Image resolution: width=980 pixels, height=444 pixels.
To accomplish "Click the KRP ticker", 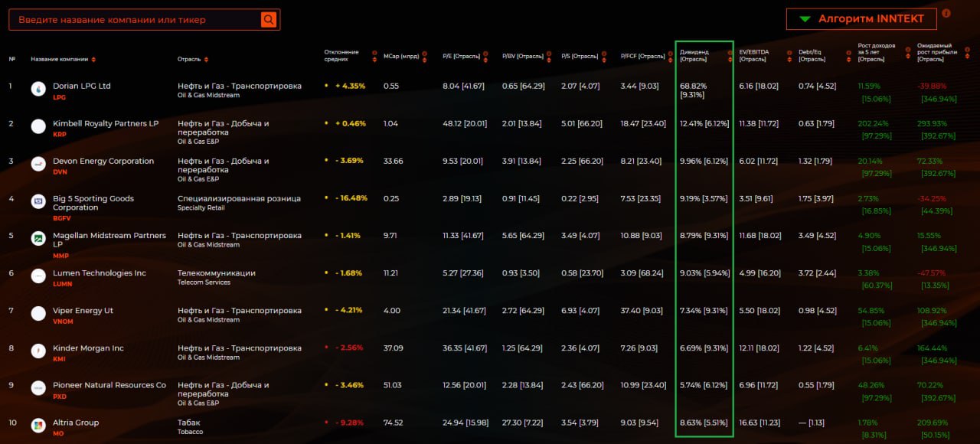I will click(x=60, y=134).
